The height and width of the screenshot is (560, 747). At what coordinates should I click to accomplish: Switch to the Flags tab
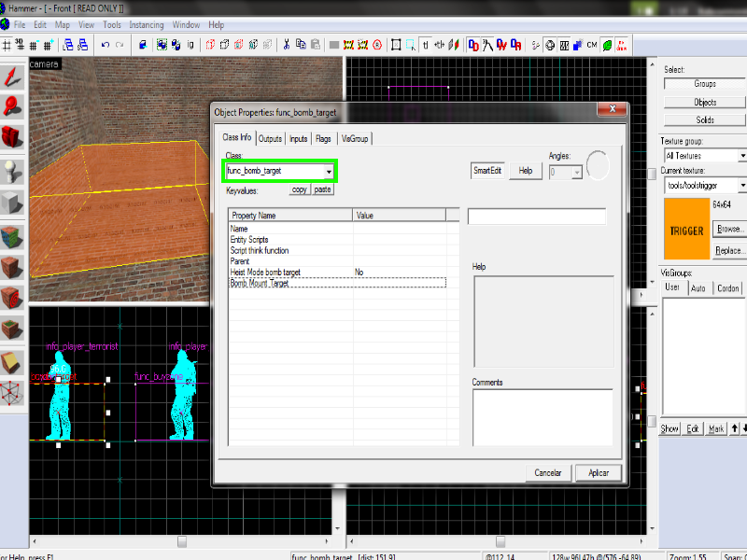click(323, 138)
